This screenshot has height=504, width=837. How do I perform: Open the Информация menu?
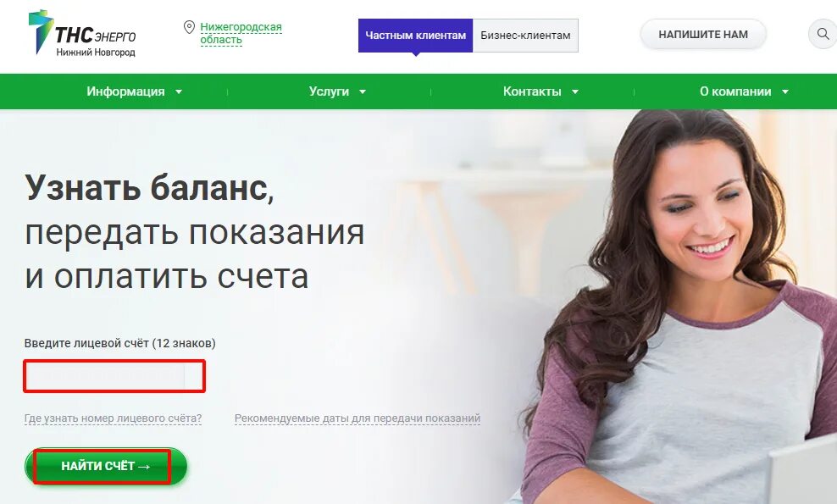125,91
